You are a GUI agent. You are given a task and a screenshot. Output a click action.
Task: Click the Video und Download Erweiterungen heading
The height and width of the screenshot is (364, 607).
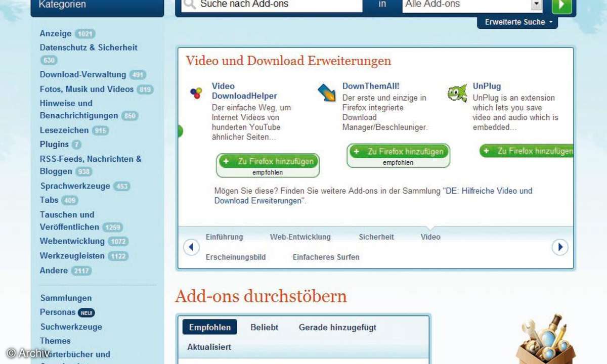point(288,61)
